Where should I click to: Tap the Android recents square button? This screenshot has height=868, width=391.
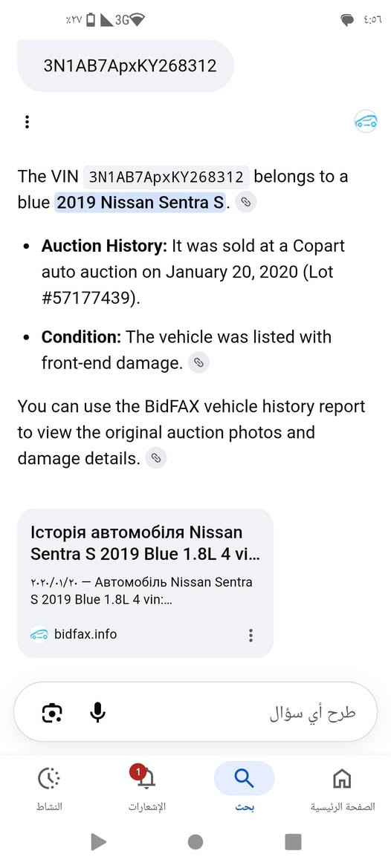click(x=293, y=842)
